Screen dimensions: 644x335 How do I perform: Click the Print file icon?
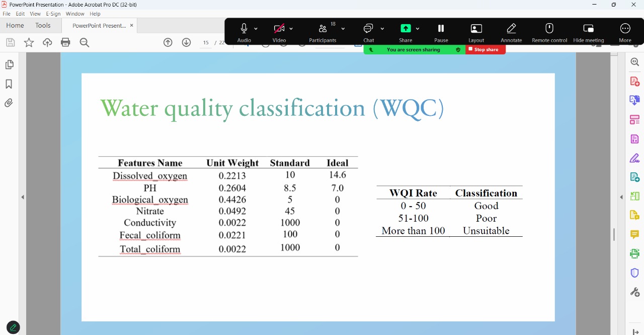tap(65, 43)
